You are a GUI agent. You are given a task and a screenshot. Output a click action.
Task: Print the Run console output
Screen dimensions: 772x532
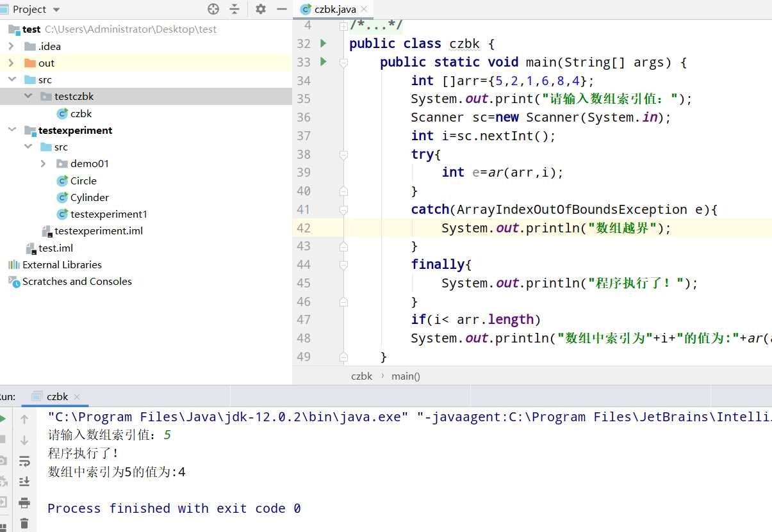(24, 503)
